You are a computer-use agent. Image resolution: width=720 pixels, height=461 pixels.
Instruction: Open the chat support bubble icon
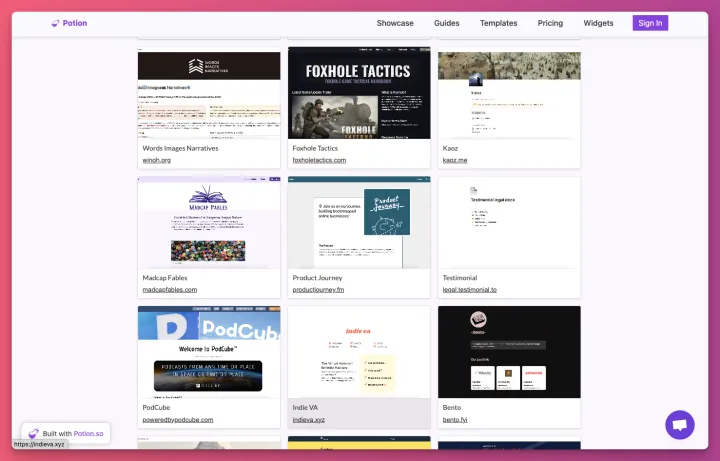point(680,425)
